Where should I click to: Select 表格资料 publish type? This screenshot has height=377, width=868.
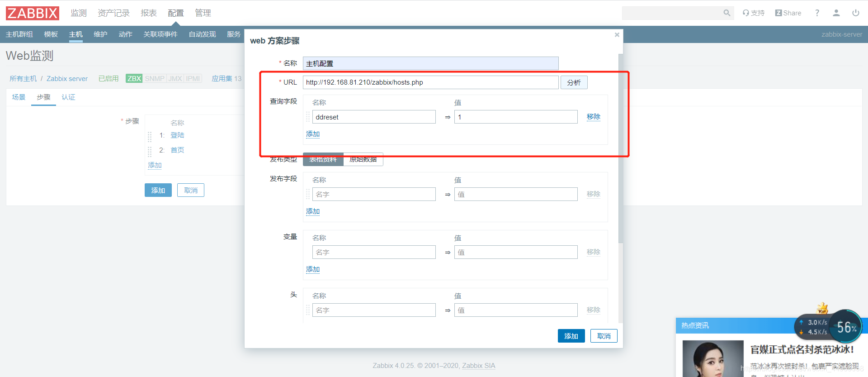click(323, 159)
